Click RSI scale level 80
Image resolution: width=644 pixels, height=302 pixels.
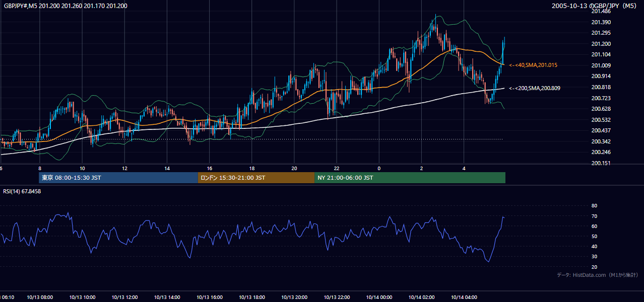[x=594, y=206]
